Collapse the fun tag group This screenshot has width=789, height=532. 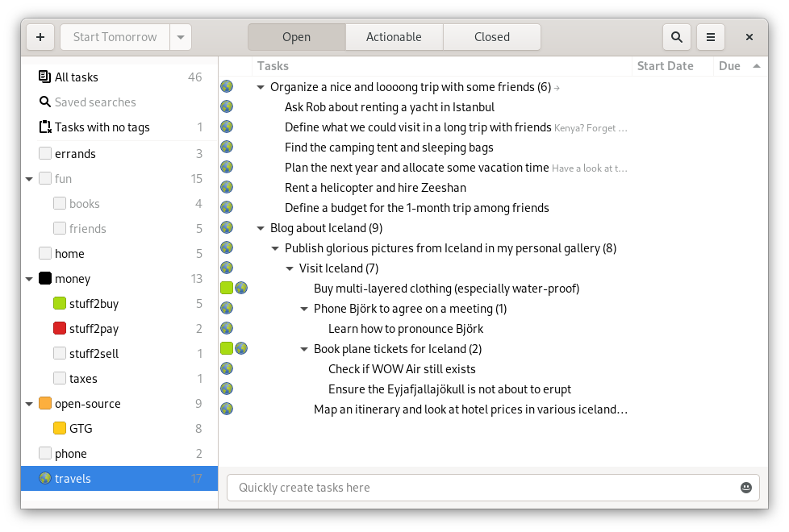click(x=29, y=179)
